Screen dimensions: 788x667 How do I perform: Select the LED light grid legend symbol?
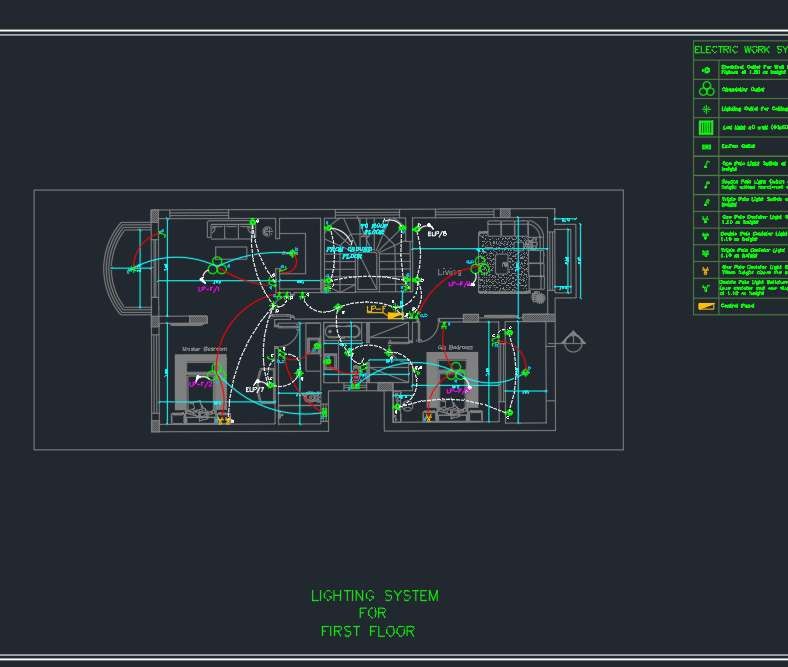pyautogui.click(x=706, y=128)
